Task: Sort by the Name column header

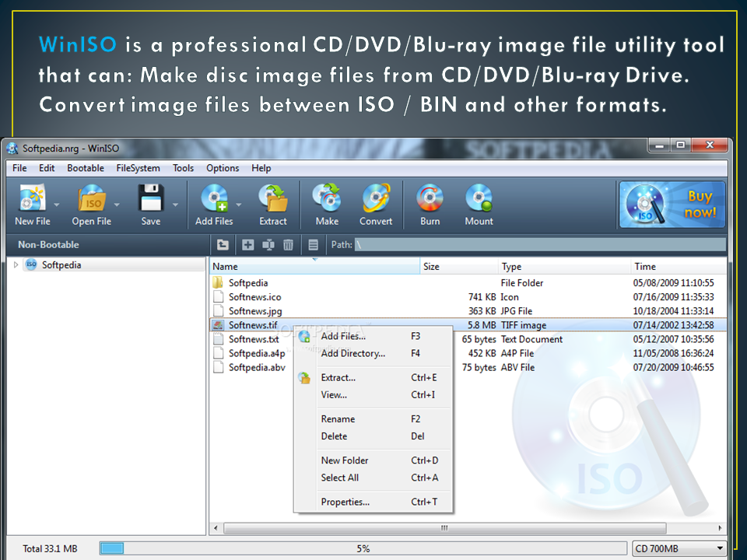Action: 314,267
